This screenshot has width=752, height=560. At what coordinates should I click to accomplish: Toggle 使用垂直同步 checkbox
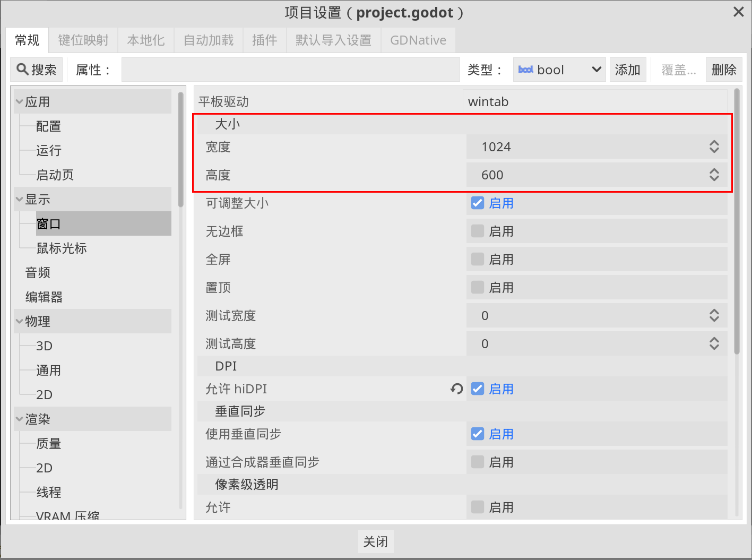[x=478, y=434]
